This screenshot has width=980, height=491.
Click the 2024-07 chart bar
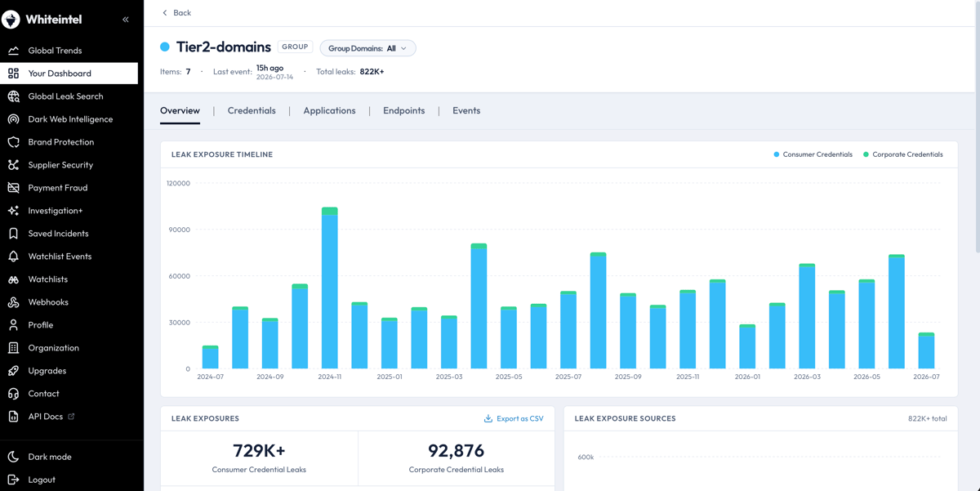click(x=210, y=357)
